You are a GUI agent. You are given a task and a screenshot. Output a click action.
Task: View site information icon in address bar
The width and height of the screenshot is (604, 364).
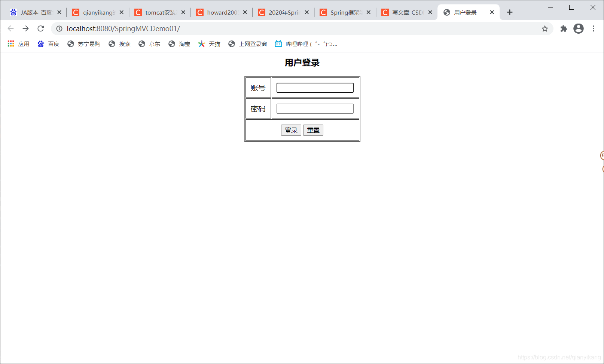[59, 29]
